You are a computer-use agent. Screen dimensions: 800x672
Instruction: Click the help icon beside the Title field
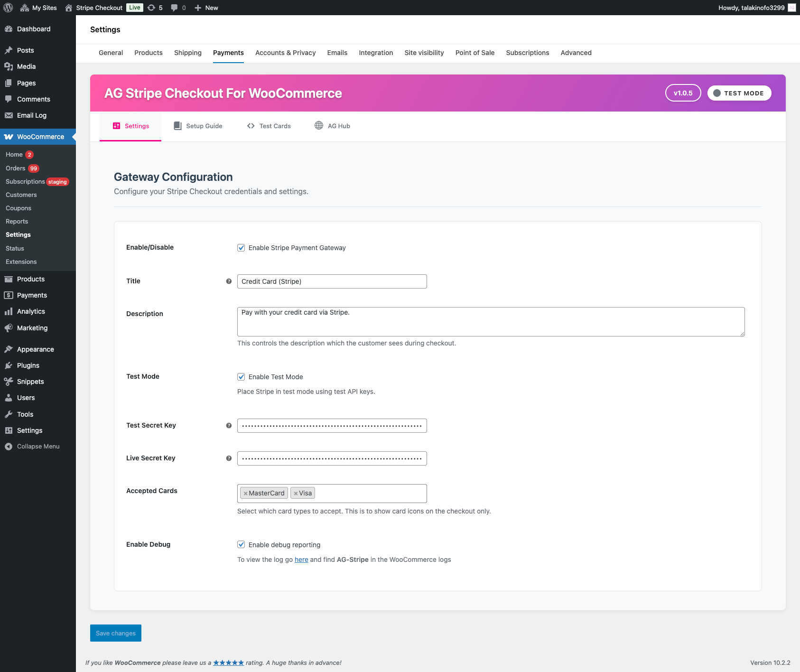pos(229,281)
